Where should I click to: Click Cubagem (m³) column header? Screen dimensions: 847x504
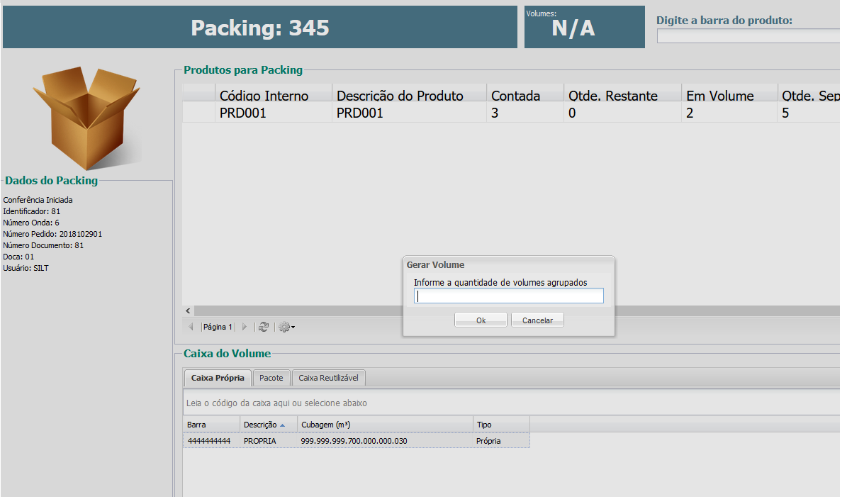click(x=385, y=425)
